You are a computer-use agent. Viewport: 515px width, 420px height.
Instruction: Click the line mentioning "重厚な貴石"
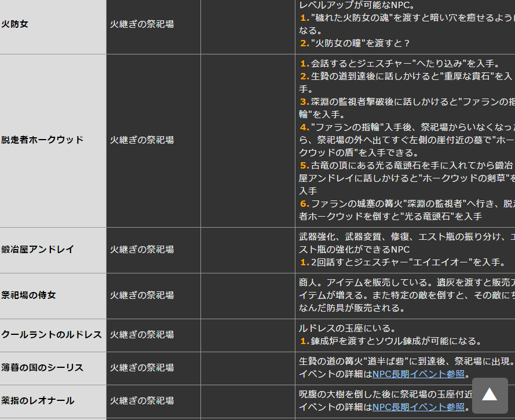[x=407, y=83]
